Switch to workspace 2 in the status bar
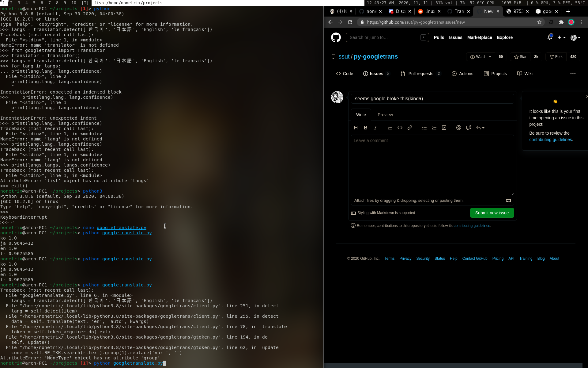Screen dimensions: 588x368 tap(11, 3)
